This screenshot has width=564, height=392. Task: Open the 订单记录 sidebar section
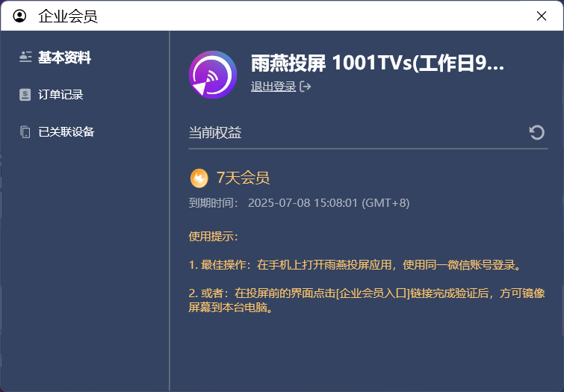pos(52,95)
